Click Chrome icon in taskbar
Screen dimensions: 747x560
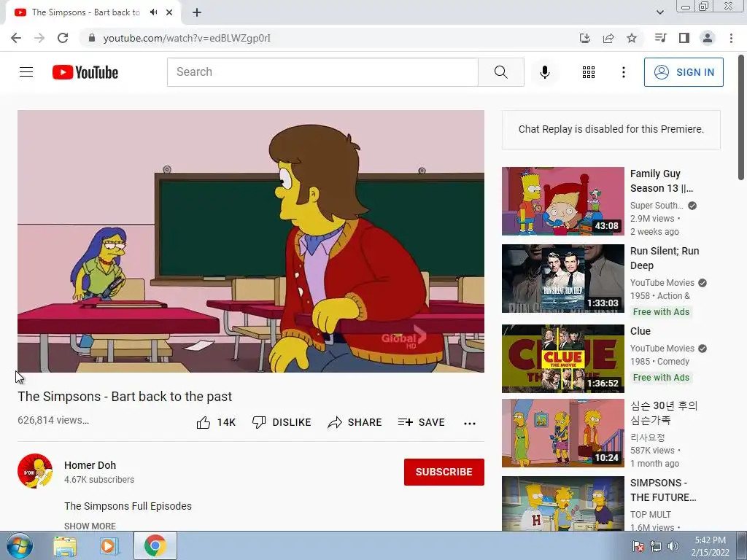coord(155,545)
